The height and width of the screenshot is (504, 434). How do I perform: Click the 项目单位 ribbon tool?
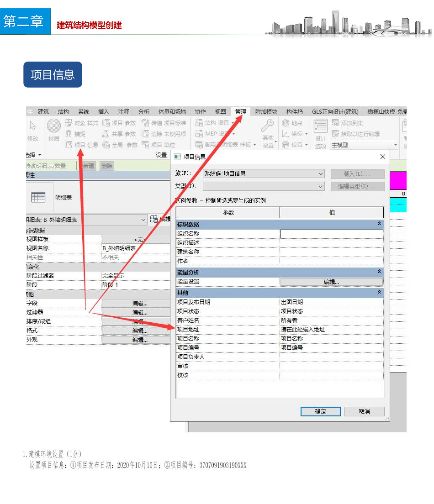click(158, 145)
